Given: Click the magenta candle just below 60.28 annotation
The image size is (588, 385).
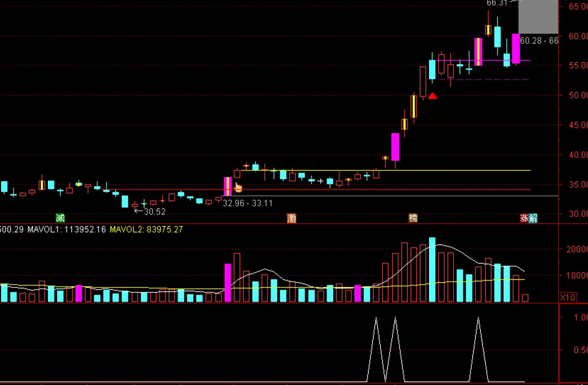Looking at the screenshot, I should pos(516,48).
